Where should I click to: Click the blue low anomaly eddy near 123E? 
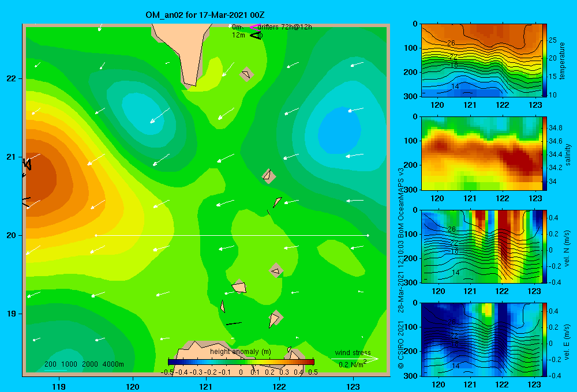[339, 130]
